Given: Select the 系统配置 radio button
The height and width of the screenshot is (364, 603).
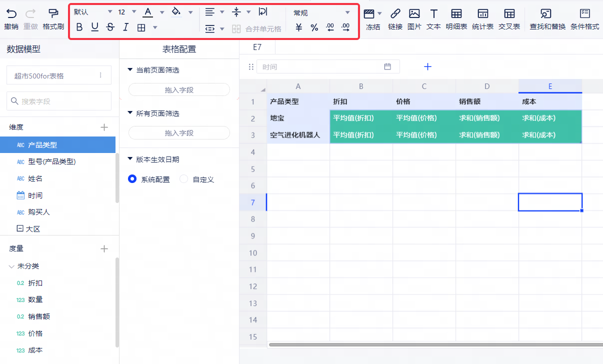Looking at the screenshot, I should [132, 179].
